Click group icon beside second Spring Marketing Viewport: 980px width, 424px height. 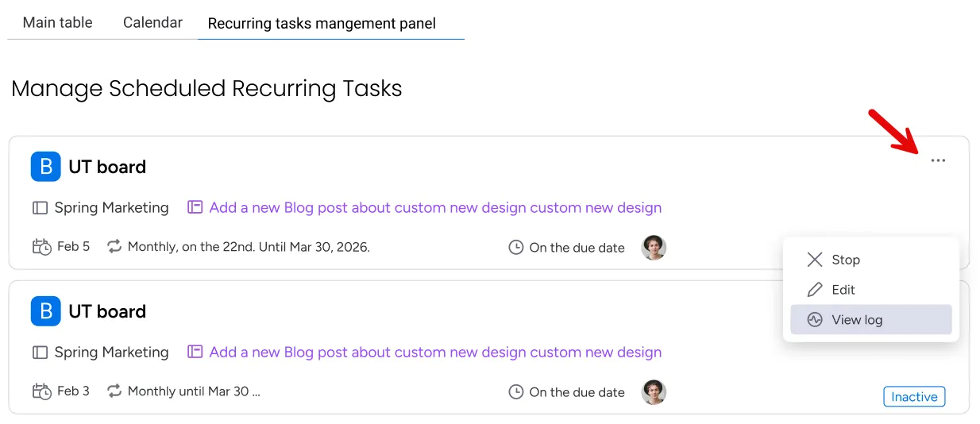tap(40, 353)
